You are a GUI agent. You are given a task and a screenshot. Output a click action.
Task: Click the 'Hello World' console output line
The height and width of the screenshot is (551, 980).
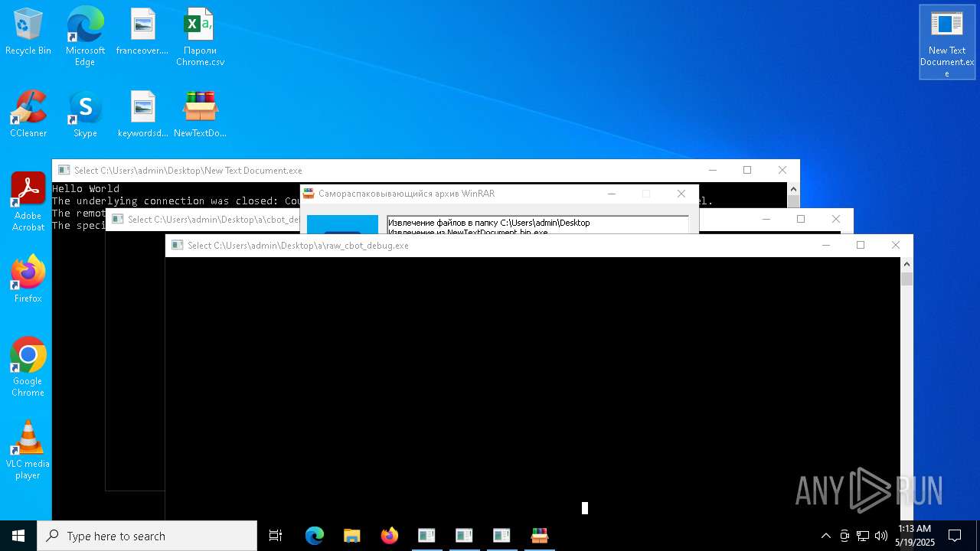86,188
